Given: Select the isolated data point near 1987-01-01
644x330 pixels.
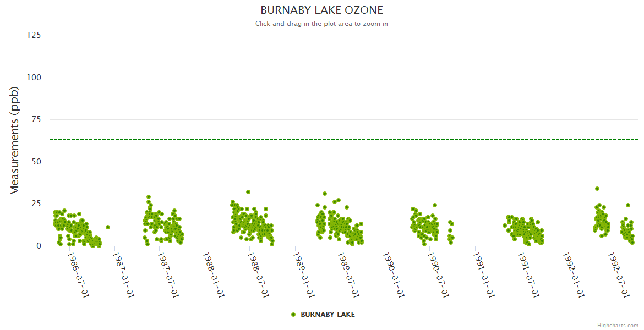Looking at the screenshot, I should click(108, 227).
